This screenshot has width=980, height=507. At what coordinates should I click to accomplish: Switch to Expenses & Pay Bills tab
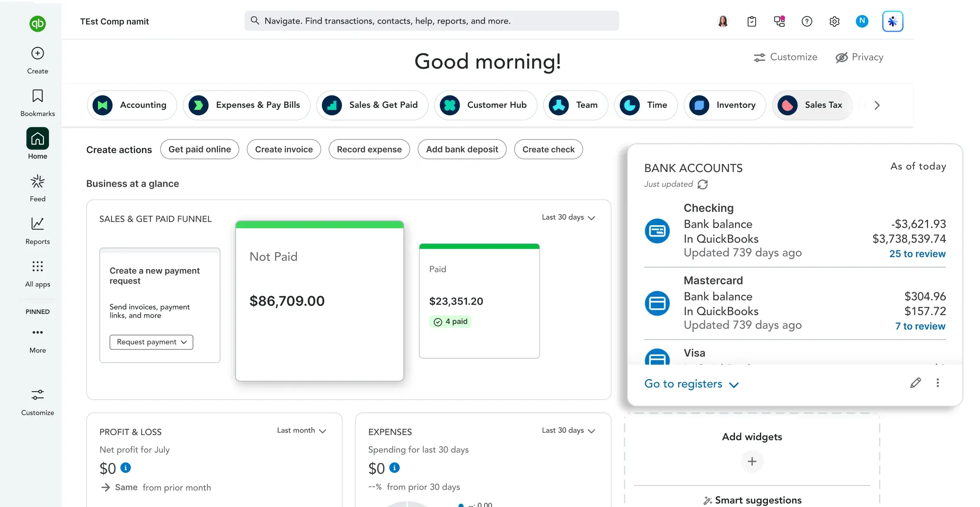[247, 105]
